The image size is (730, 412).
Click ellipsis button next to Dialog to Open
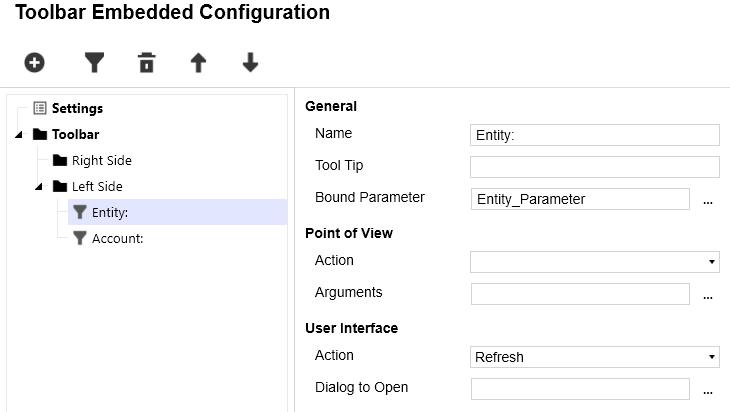(708, 390)
